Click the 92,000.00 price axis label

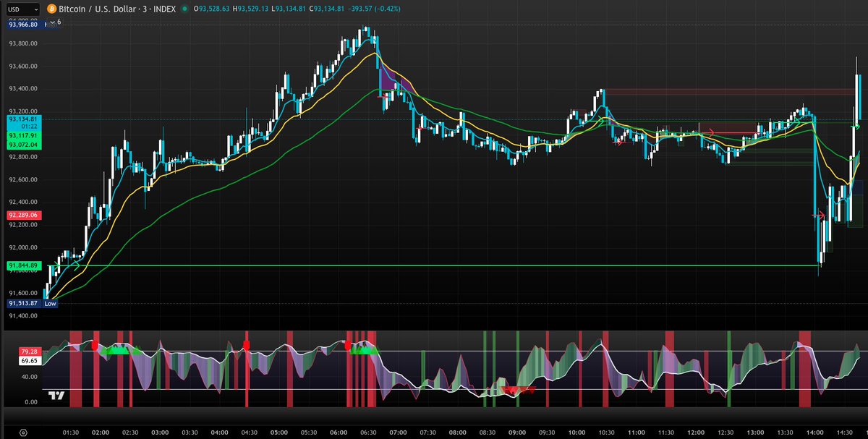(x=22, y=247)
